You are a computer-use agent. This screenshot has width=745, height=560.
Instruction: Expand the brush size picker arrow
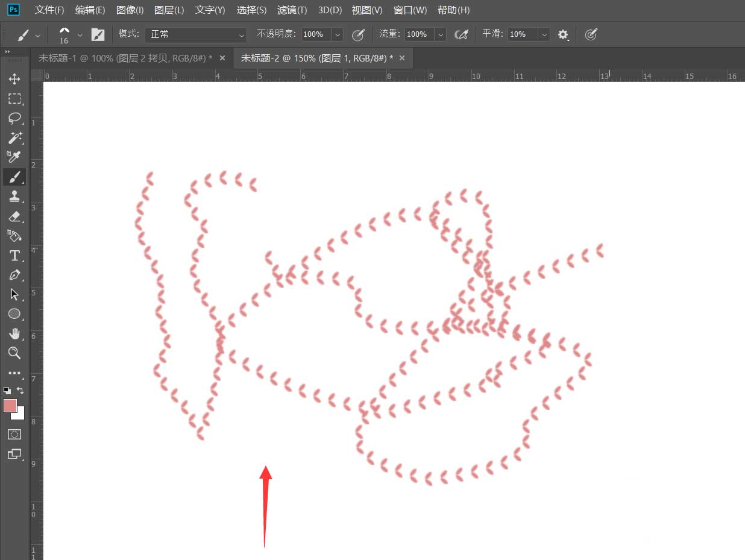click(x=80, y=35)
